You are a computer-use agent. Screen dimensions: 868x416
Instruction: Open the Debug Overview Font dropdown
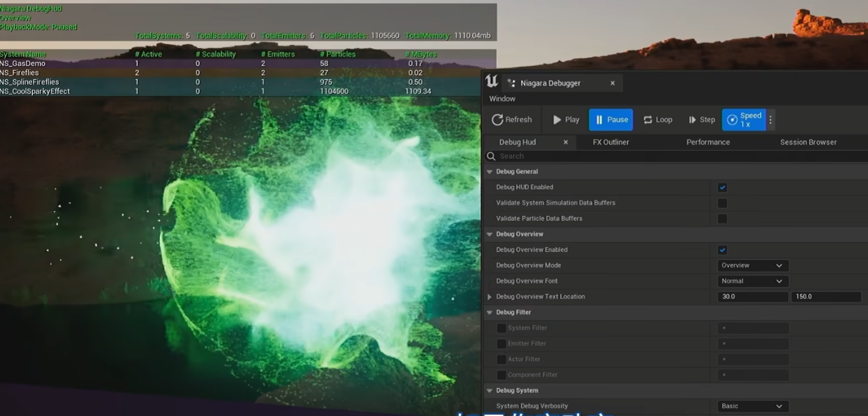(753, 281)
